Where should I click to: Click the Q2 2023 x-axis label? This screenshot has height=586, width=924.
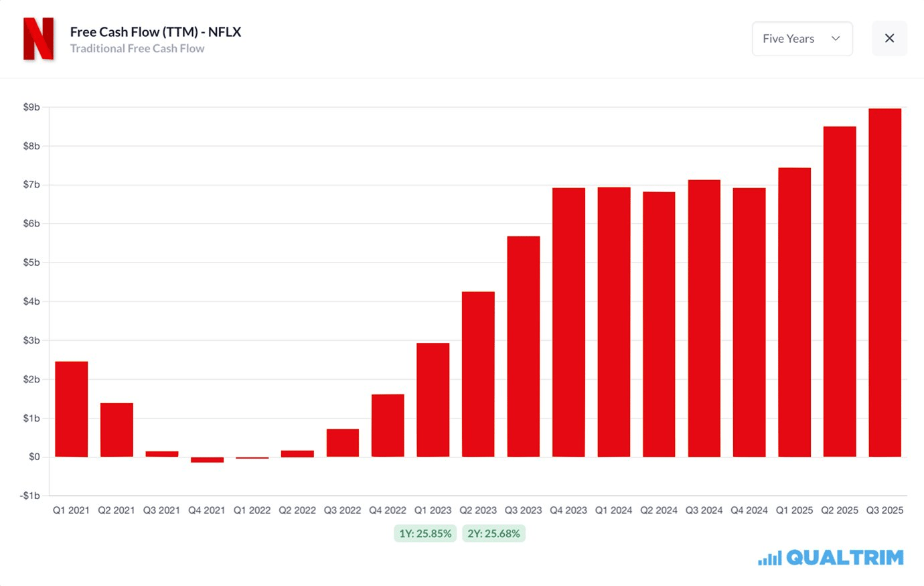pyautogui.click(x=478, y=510)
